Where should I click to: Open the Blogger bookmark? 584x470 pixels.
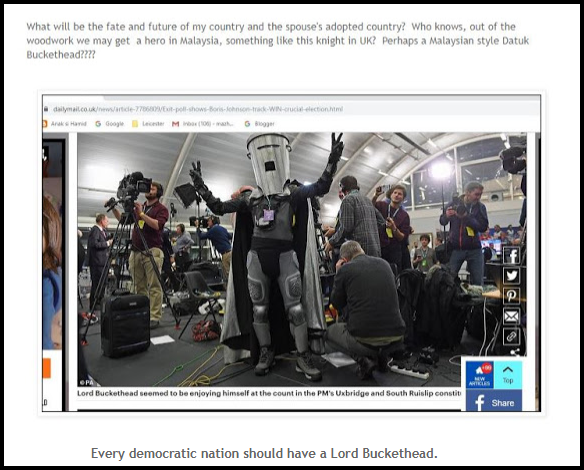pos(260,124)
